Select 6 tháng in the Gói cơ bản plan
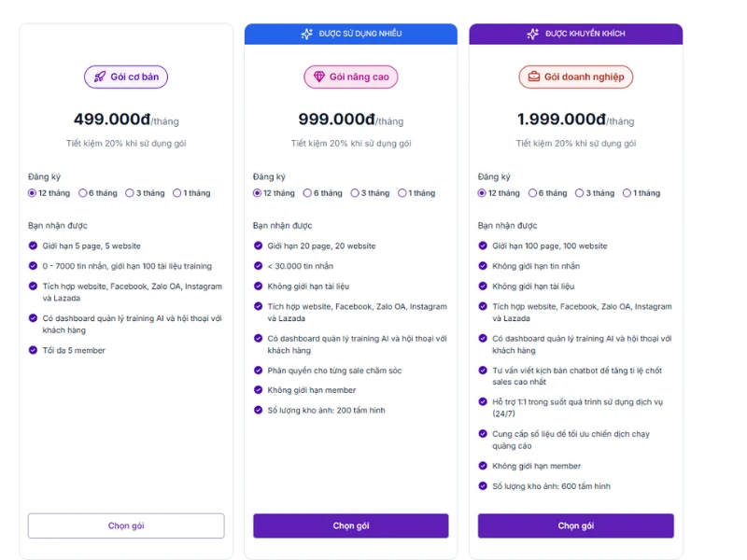The image size is (747, 560). point(82,193)
